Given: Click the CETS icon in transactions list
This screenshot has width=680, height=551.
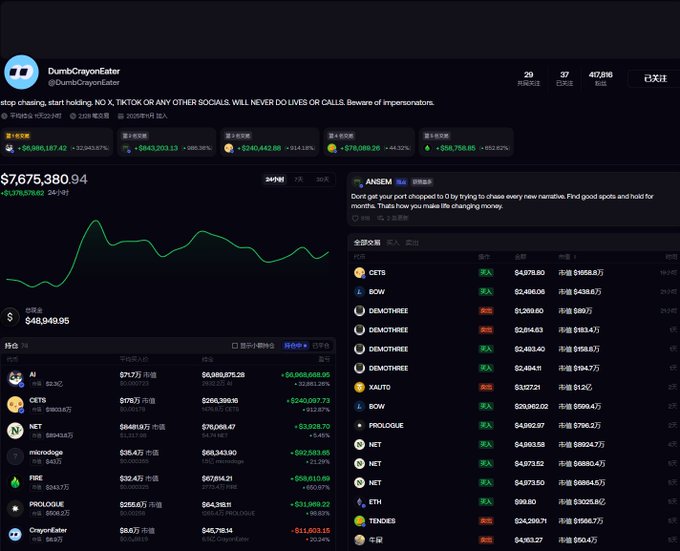Looking at the screenshot, I should pyautogui.click(x=360, y=273).
